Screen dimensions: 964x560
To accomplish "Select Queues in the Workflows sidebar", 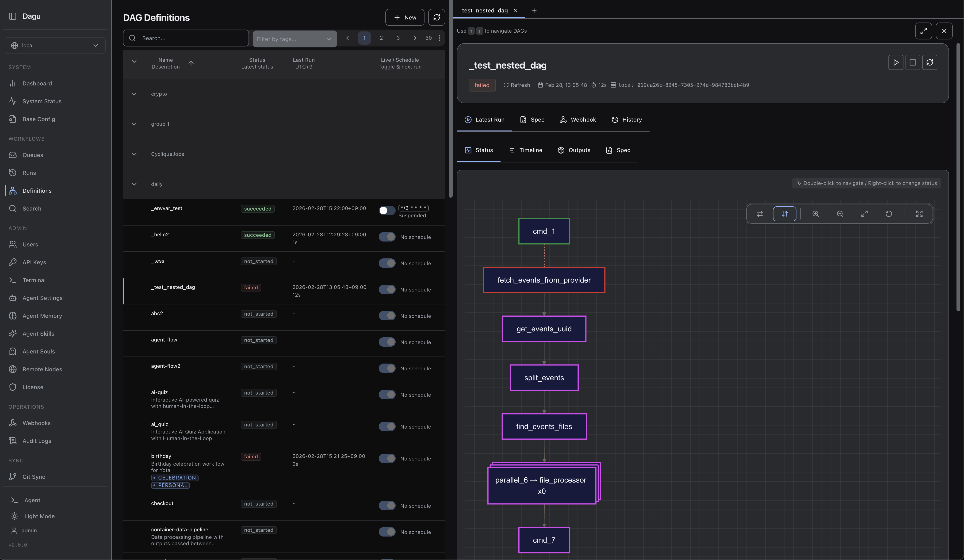I will (33, 155).
